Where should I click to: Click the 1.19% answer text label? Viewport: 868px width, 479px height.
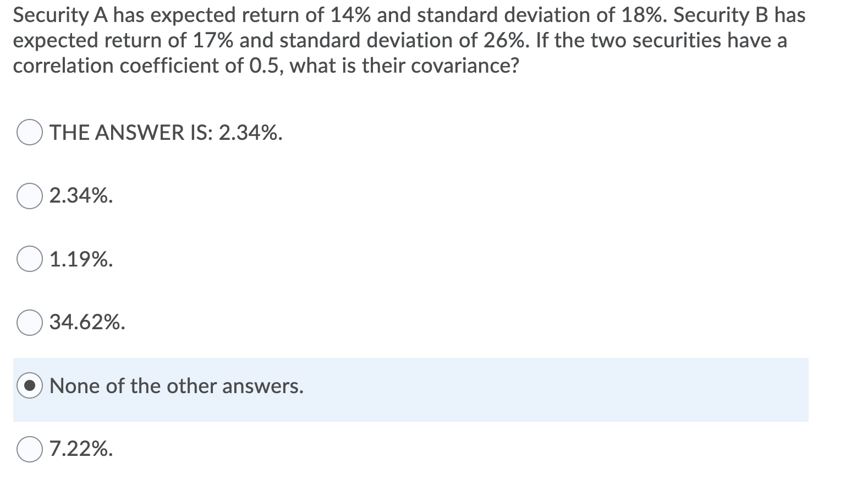pos(80,259)
